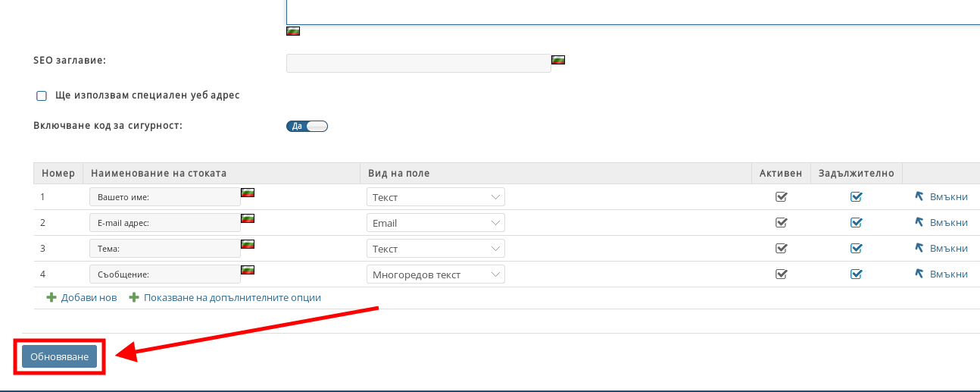Click the flag icon next to Тема field
This screenshot has height=392, width=980.
tap(247, 244)
